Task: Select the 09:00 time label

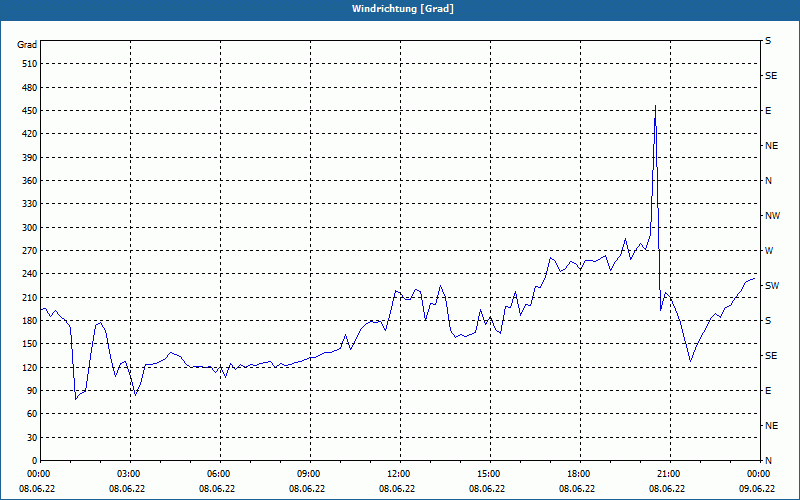Action: pos(307,474)
